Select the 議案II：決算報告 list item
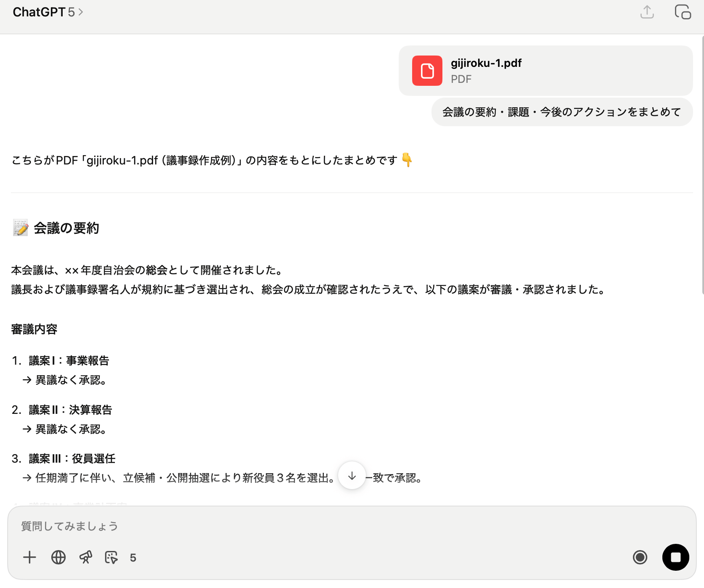This screenshot has height=588, width=704. [x=70, y=410]
